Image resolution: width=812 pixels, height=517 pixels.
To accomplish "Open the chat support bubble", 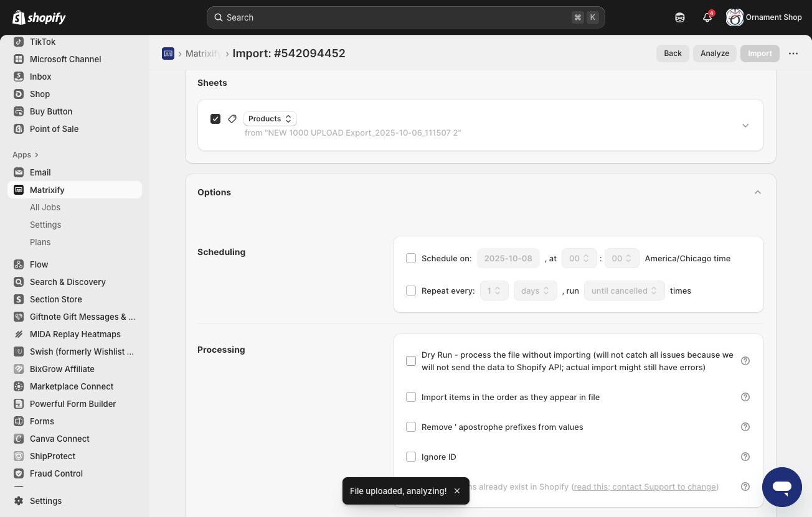I will 782,487.
